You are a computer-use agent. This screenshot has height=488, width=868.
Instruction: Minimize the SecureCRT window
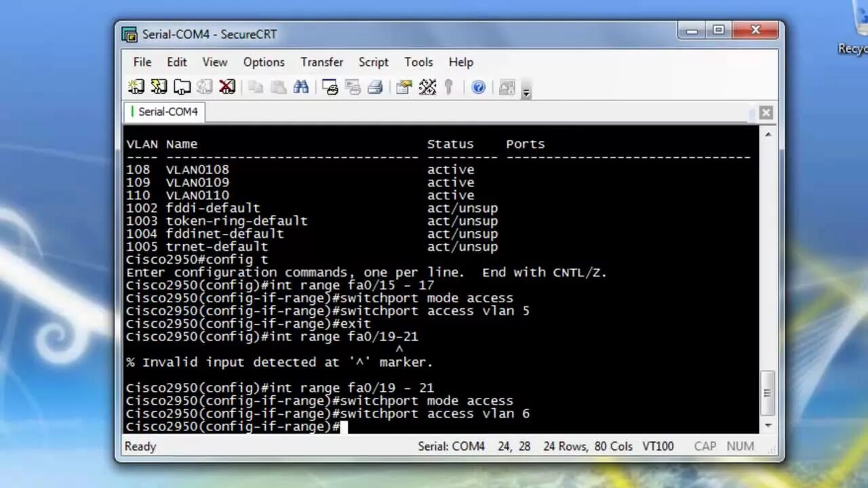[x=692, y=30]
